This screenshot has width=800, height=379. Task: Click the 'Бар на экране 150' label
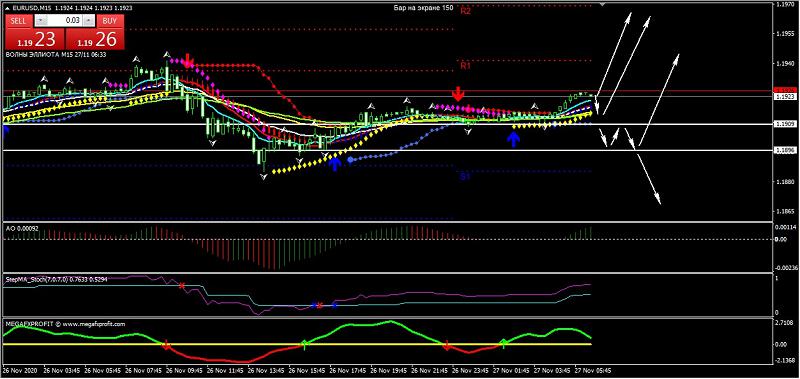point(423,9)
